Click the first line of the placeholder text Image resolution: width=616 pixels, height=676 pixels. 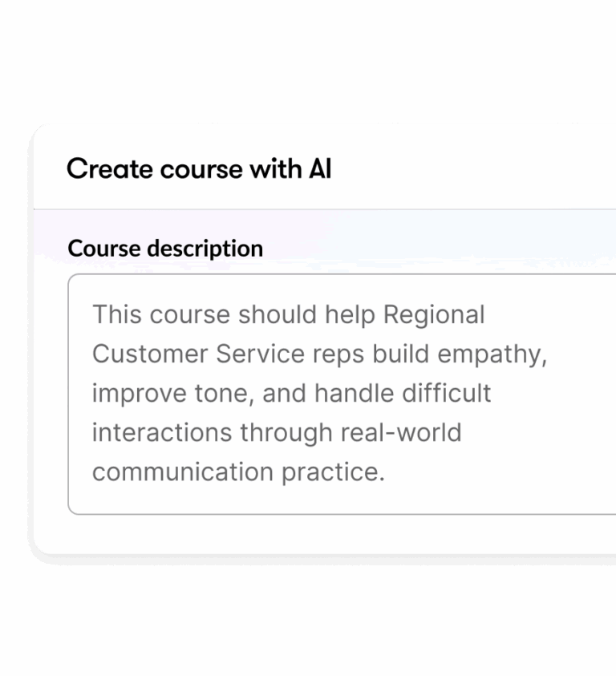pos(289,314)
